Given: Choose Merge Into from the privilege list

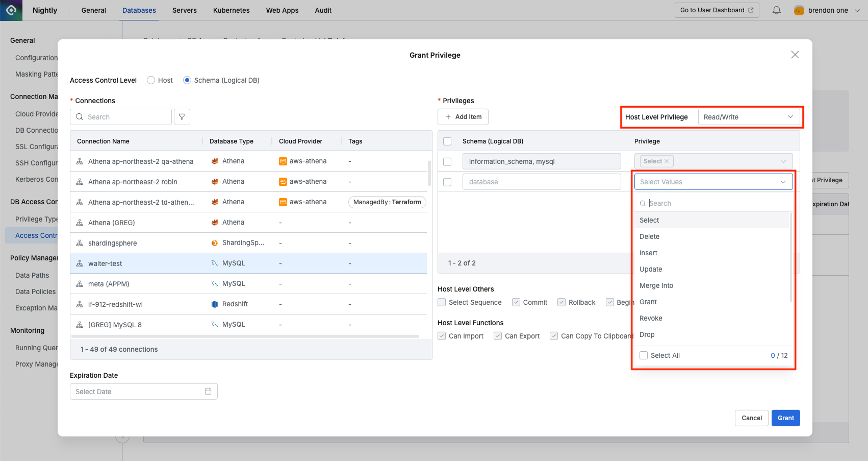Looking at the screenshot, I should [x=656, y=285].
